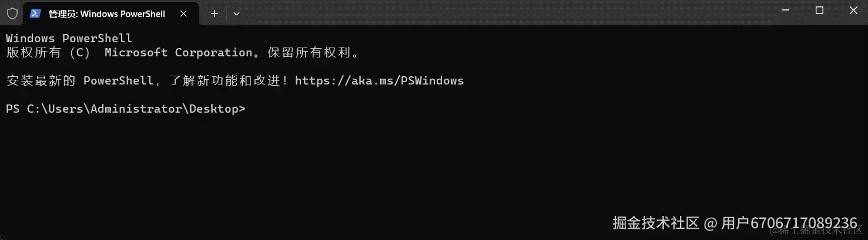Click the "Microsoft Corporation" copyright text
The height and width of the screenshot is (240, 868).
coord(178,53)
